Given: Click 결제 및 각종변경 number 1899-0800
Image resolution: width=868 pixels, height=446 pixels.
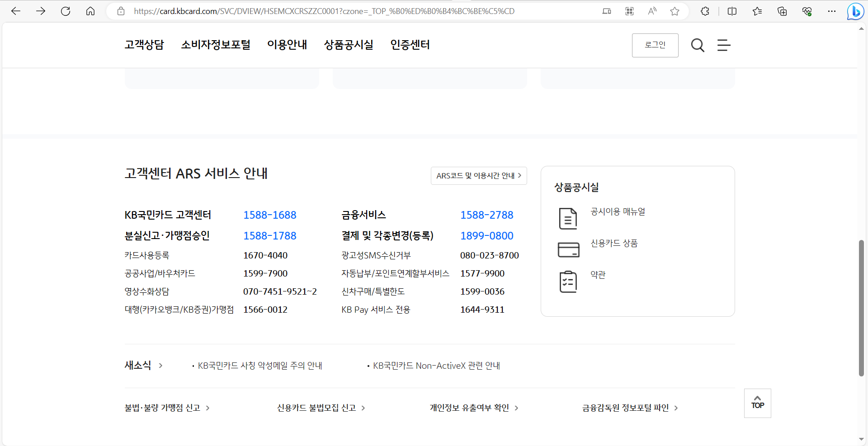Looking at the screenshot, I should [x=487, y=236].
